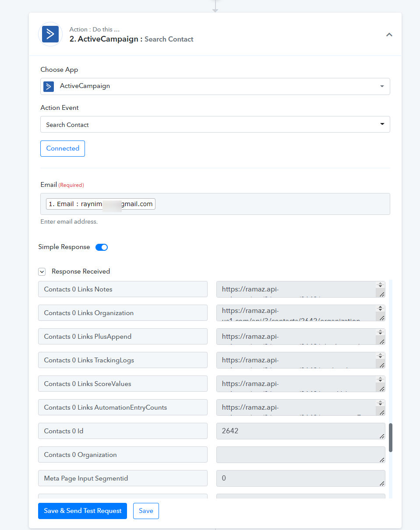Click the resize grip on the Contacts 0 Organization box
This screenshot has height=530, width=420.
tap(382, 460)
